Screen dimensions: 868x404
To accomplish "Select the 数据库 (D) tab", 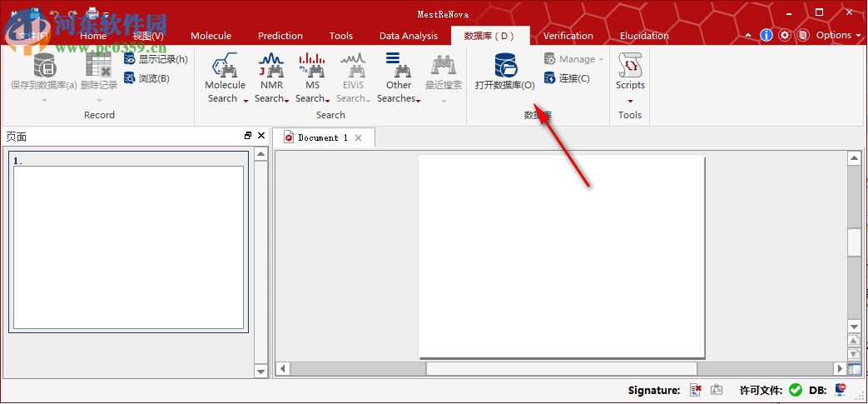I will pos(489,36).
